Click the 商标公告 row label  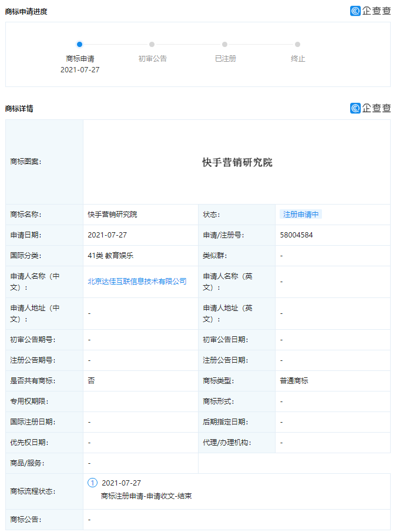pos(26,520)
